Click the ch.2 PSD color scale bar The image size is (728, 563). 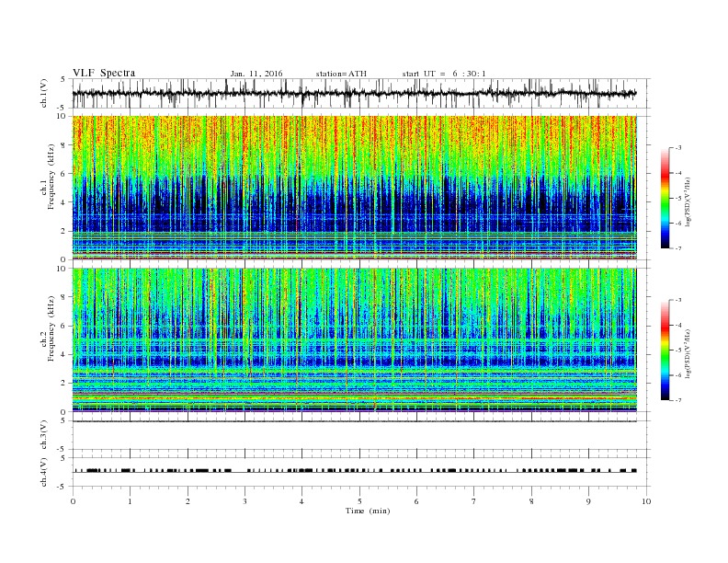[665, 350]
